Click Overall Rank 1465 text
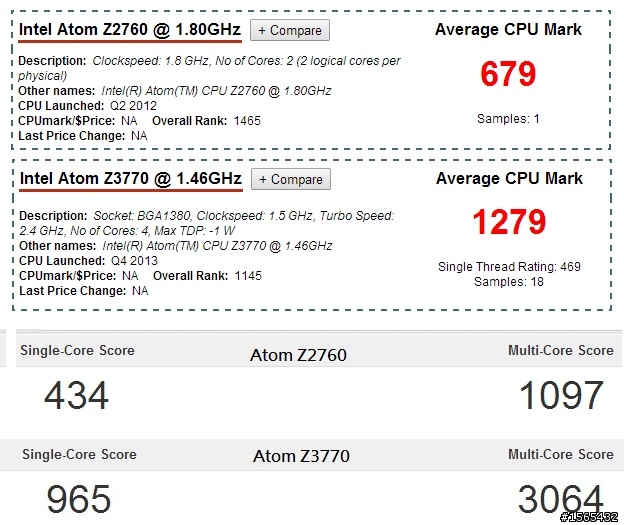Screen dimensions: 624x525 click(206, 121)
